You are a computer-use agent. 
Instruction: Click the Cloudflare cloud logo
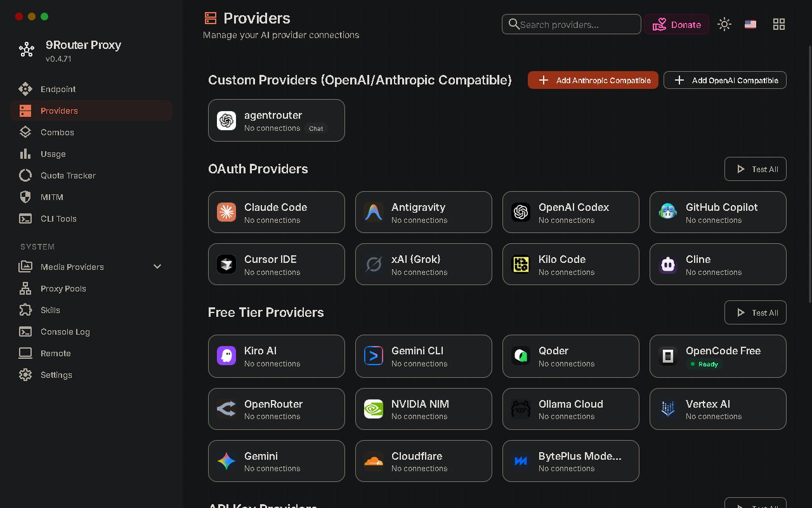(374, 461)
